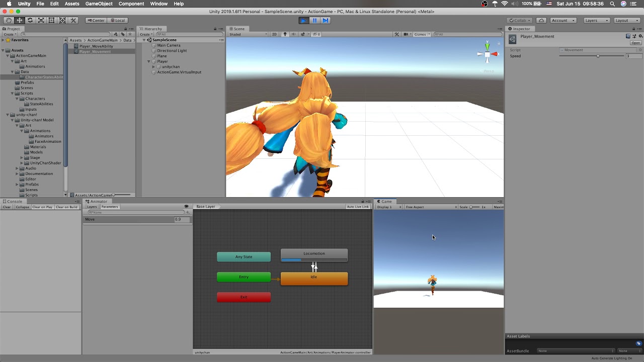Collapse the Player object in Hierarchy
644x362 pixels.
(149, 61)
